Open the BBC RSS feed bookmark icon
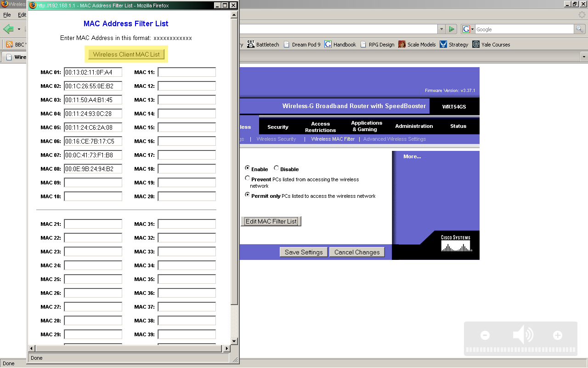588x368 pixels. coord(9,45)
